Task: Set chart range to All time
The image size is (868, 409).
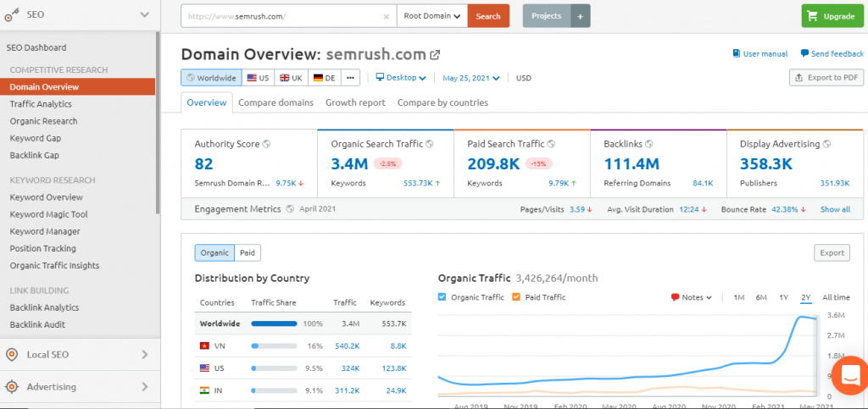Action: click(836, 297)
